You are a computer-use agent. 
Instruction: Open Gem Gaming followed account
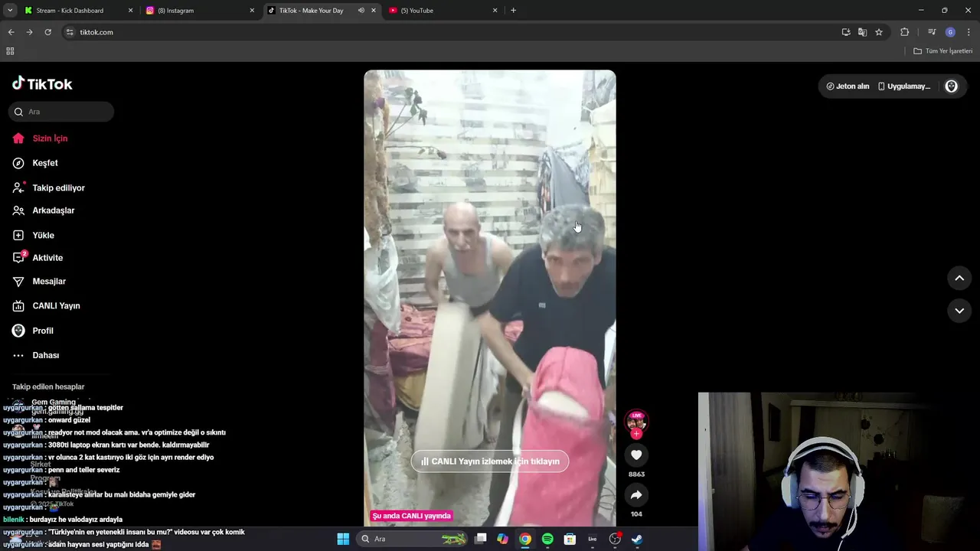54,406
